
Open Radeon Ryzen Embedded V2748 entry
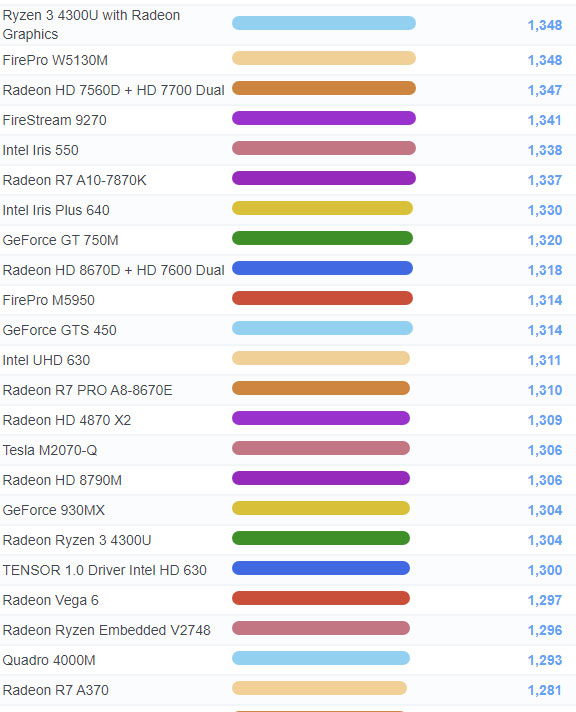tap(107, 630)
